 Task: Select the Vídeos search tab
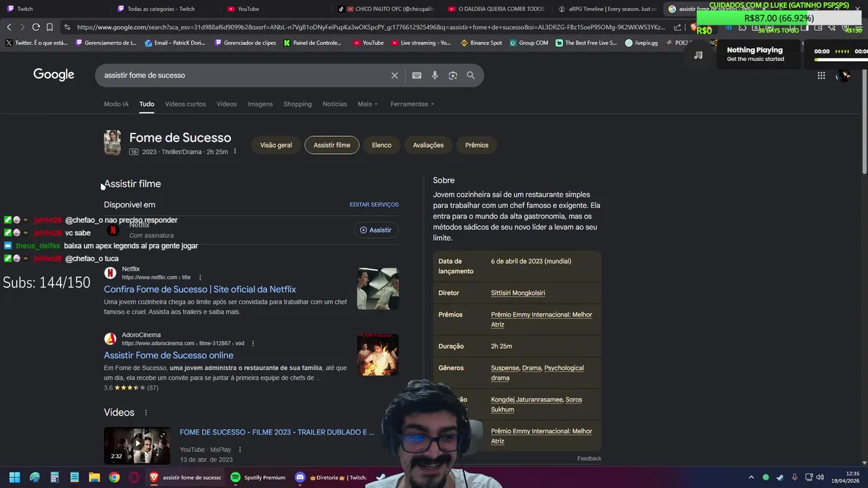point(226,104)
